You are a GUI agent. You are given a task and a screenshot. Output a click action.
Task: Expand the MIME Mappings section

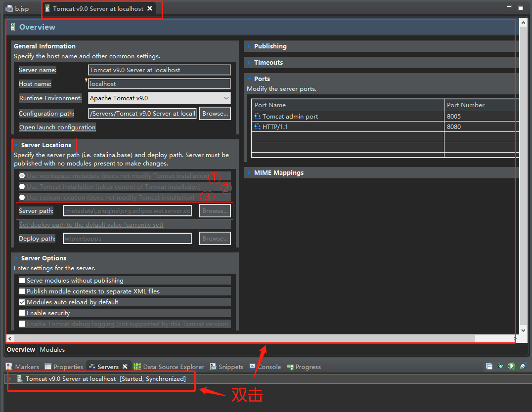249,173
